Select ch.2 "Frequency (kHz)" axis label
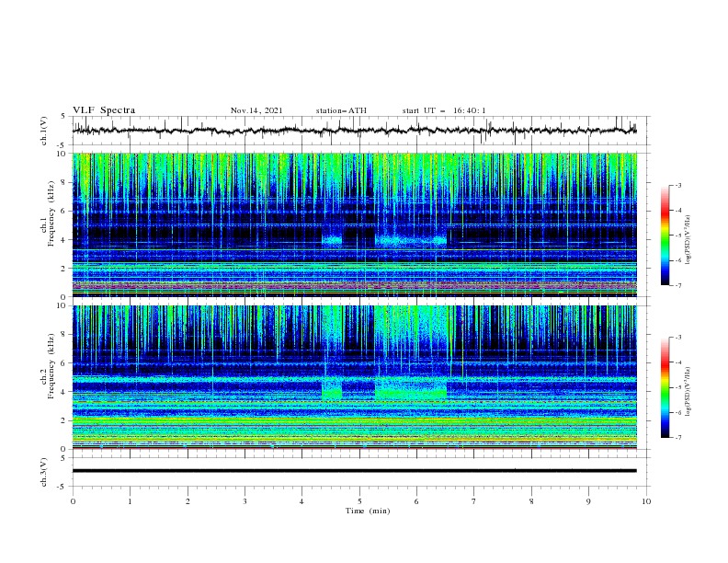728x563 pixels. click(x=51, y=366)
